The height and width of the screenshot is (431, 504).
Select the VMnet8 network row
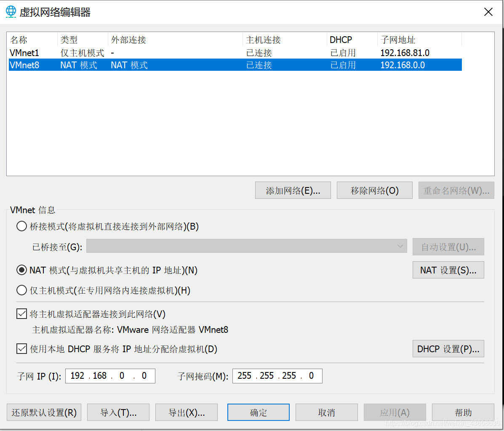point(235,65)
